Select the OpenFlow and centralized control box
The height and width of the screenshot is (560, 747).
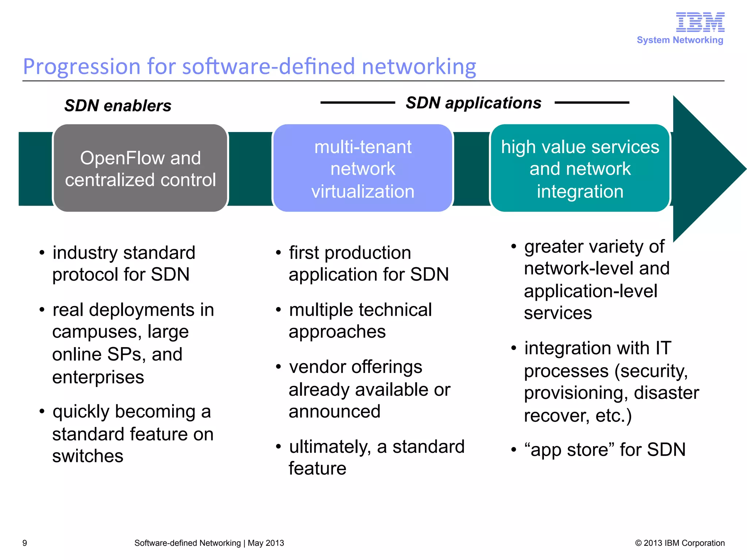(140, 168)
